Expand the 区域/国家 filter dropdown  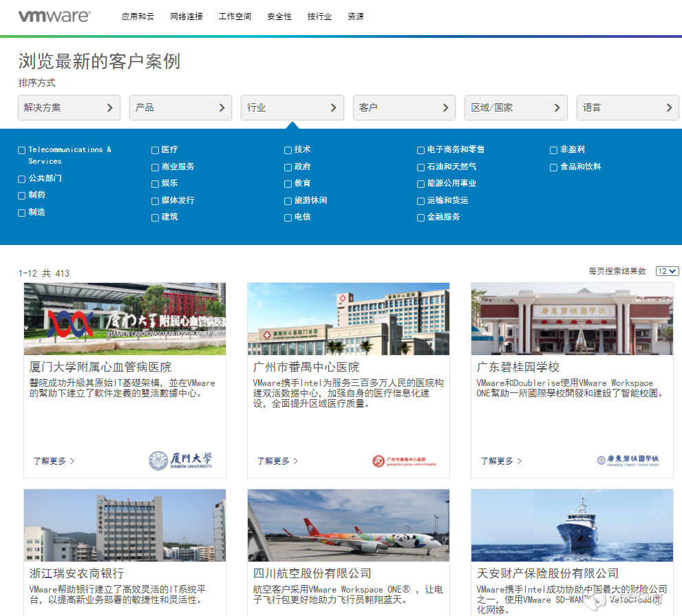point(516,107)
